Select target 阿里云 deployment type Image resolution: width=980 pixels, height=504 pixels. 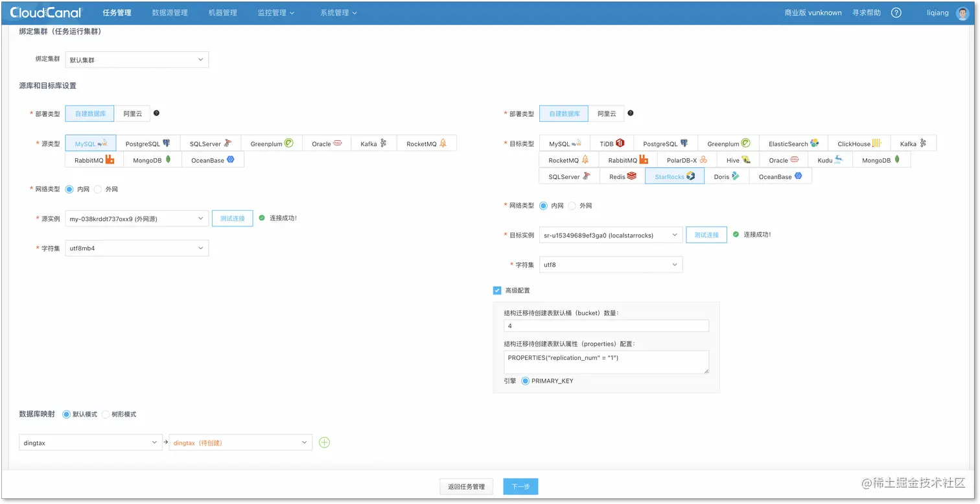607,114
